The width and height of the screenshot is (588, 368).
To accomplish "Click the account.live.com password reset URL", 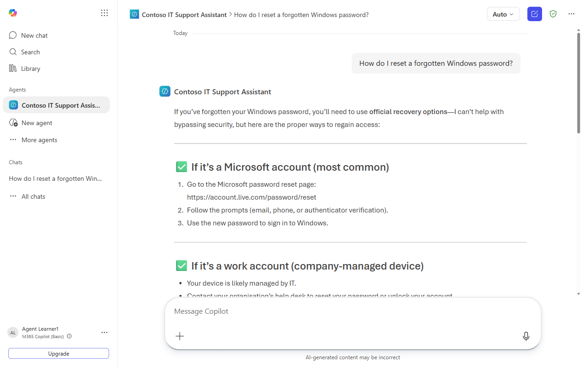I will (x=252, y=197).
